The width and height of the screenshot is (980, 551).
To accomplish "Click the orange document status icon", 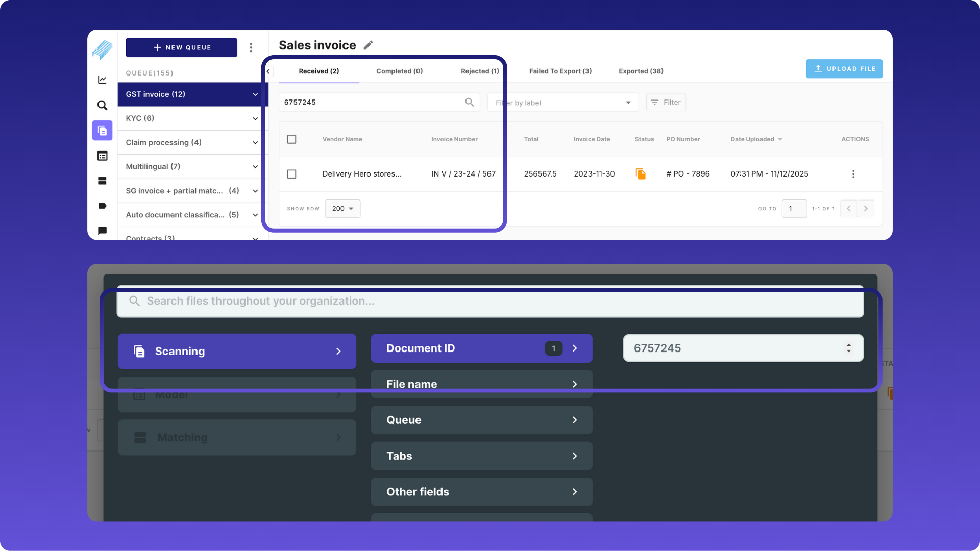I will 641,174.
